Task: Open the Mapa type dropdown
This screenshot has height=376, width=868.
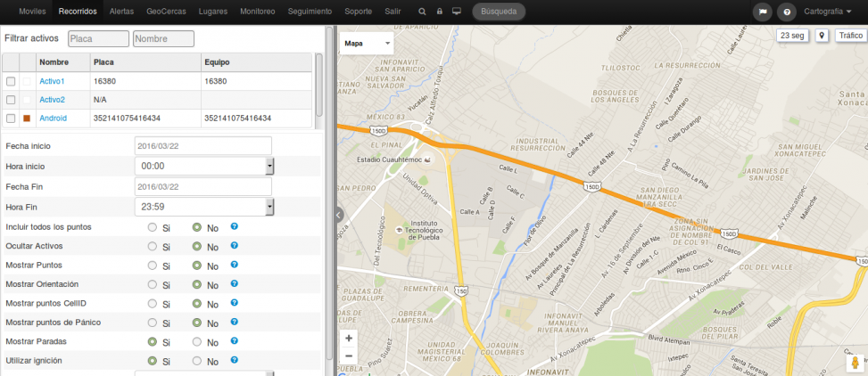Action: click(366, 43)
